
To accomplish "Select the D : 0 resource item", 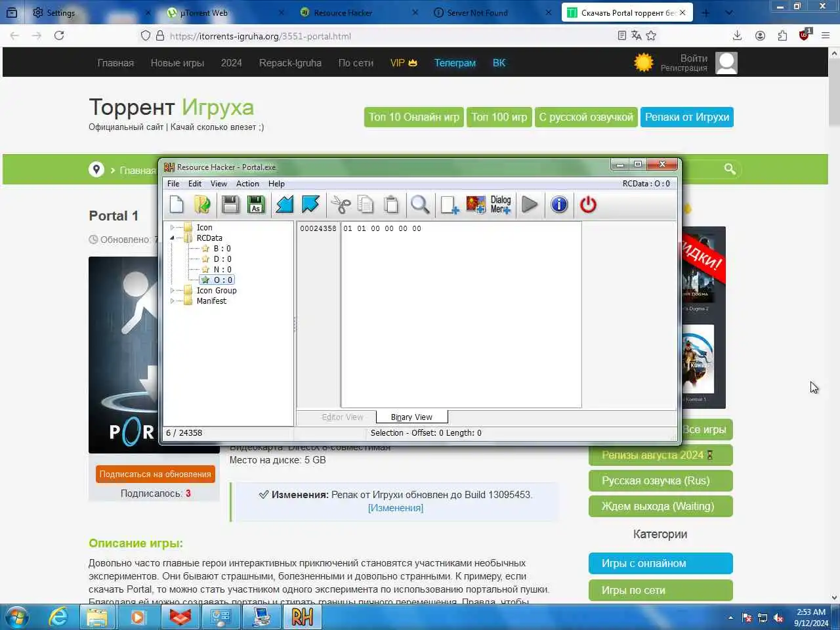I will 222,259.
